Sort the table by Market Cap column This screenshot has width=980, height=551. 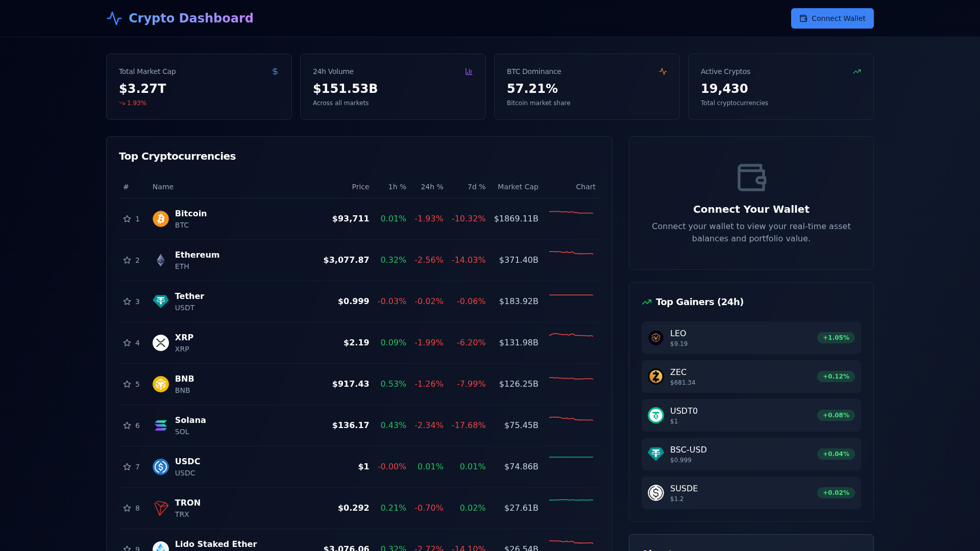[518, 187]
